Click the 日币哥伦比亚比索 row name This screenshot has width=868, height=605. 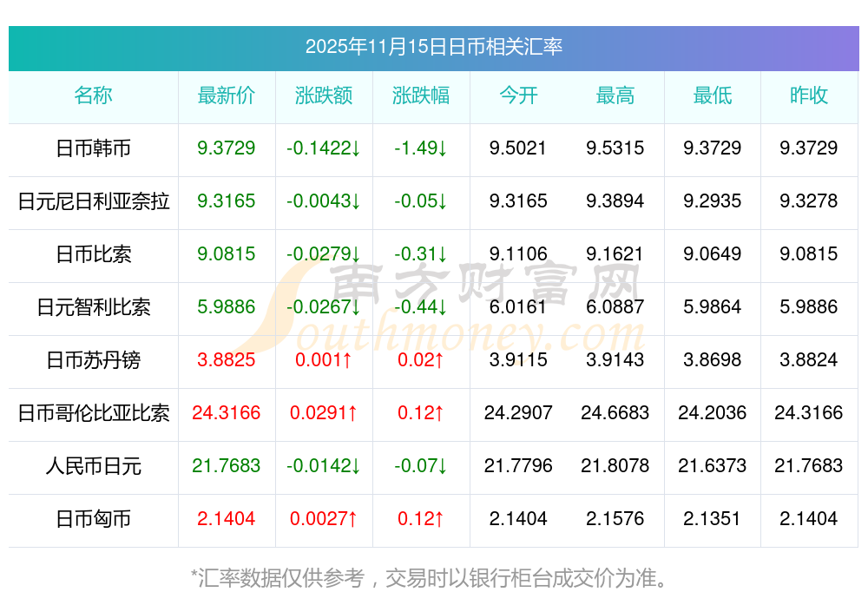click(93, 413)
